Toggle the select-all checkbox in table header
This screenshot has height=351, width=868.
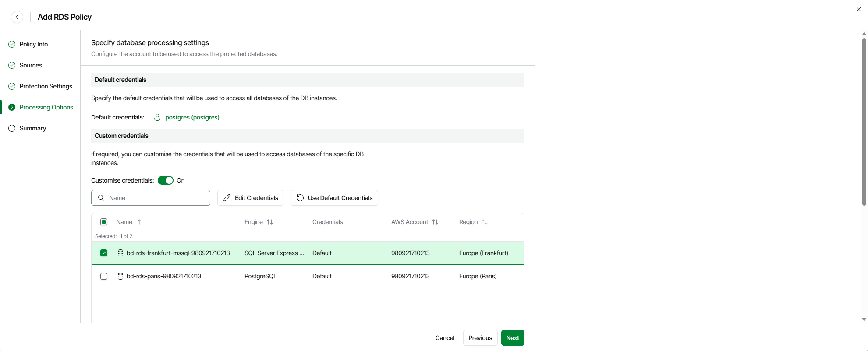click(x=104, y=222)
